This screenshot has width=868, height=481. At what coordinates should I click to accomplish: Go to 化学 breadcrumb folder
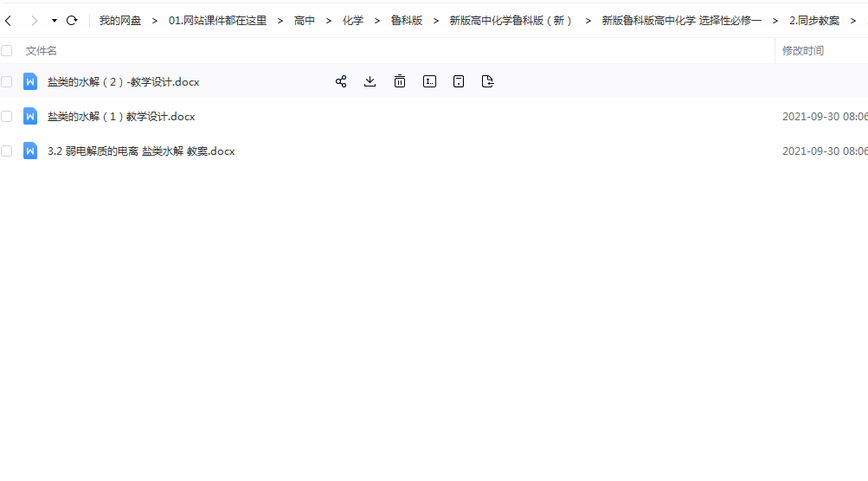[x=352, y=21]
